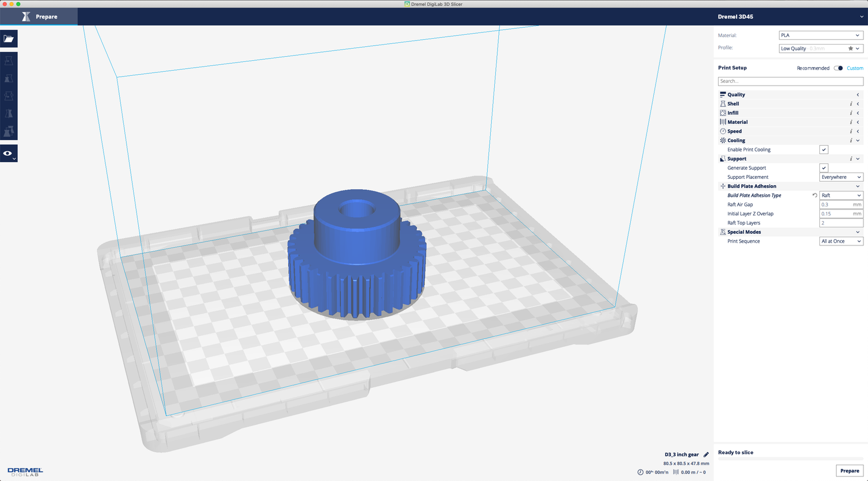
Task: Disable the Enable Print Cooling checkbox
Action: point(823,149)
